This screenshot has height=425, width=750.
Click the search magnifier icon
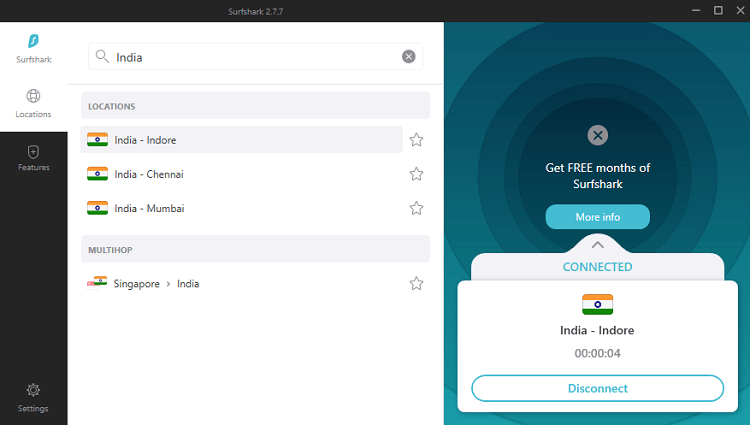[102, 56]
